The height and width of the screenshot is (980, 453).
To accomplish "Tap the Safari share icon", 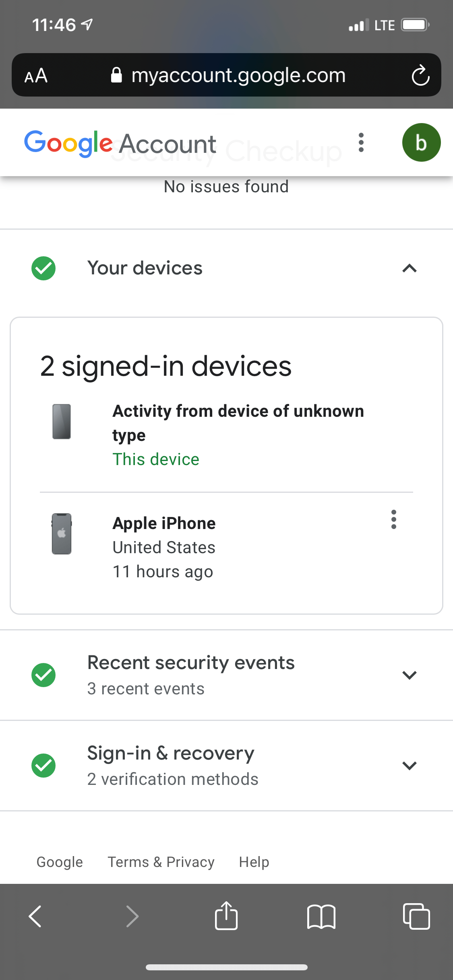I will click(226, 916).
